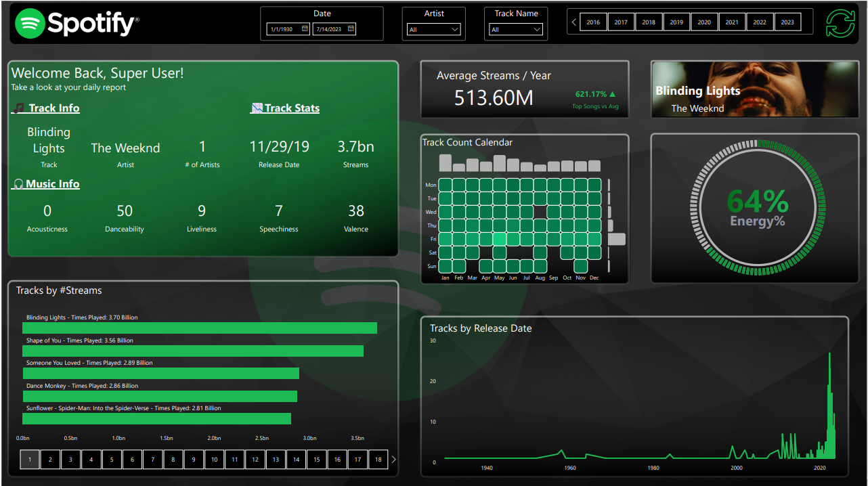868x486 pixels.
Task: Go to page 2 of tracks
Action: pos(50,460)
